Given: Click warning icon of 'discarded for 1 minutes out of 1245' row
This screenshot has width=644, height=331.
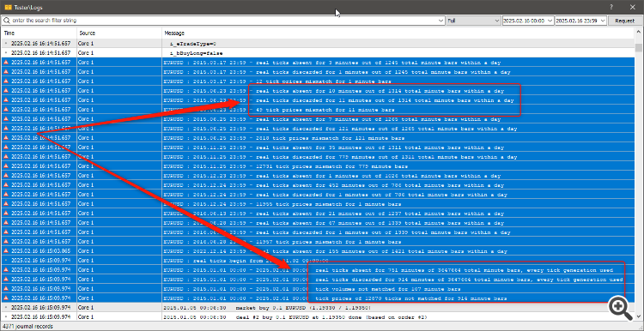Looking at the screenshot, I should pos(6,72).
